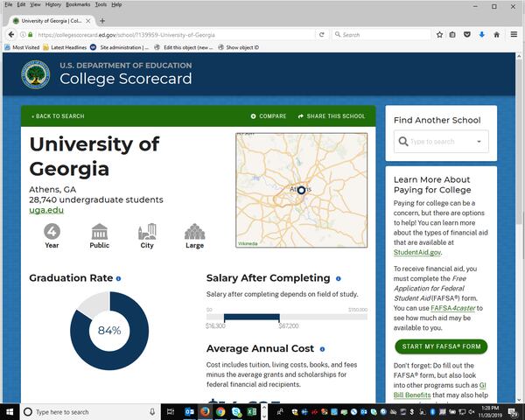This screenshot has height=420, width=525.
Task: Expand the Find Another School dropdown arrow
Action: 479,142
